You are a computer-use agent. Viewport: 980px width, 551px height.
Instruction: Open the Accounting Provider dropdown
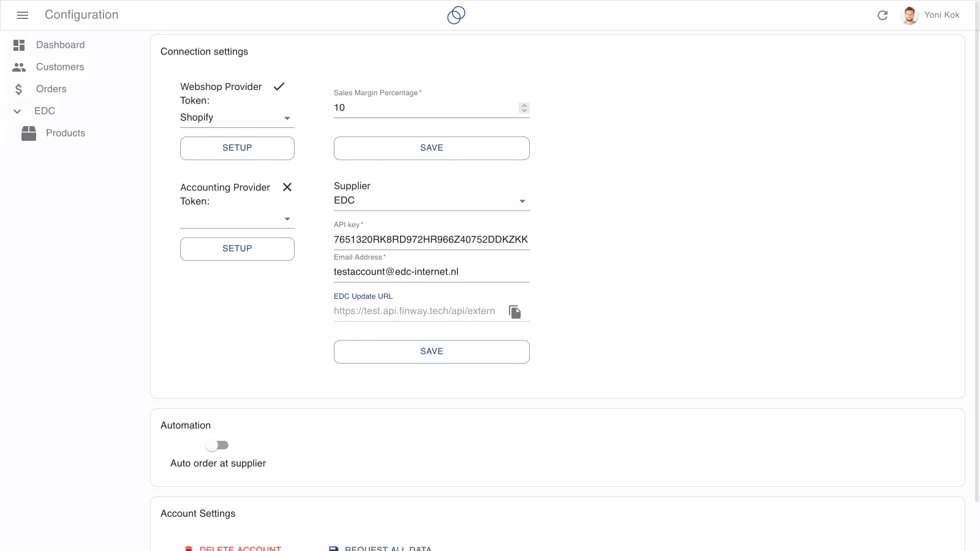click(x=237, y=219)
